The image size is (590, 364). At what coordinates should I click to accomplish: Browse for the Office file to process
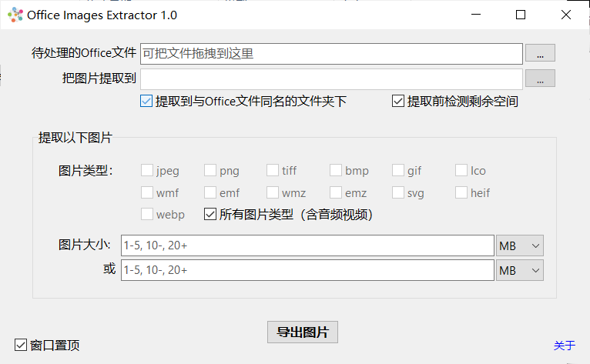tap(540, 54)
